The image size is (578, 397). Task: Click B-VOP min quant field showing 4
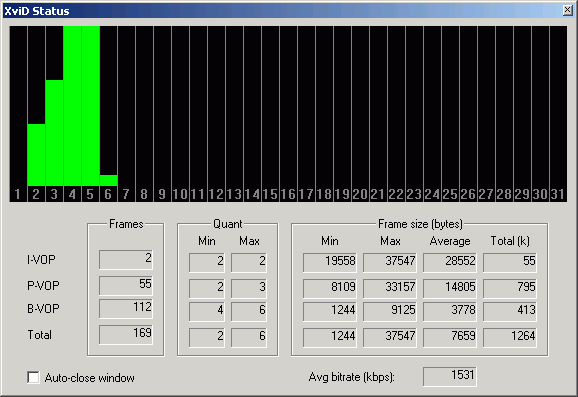click(207, 311)
